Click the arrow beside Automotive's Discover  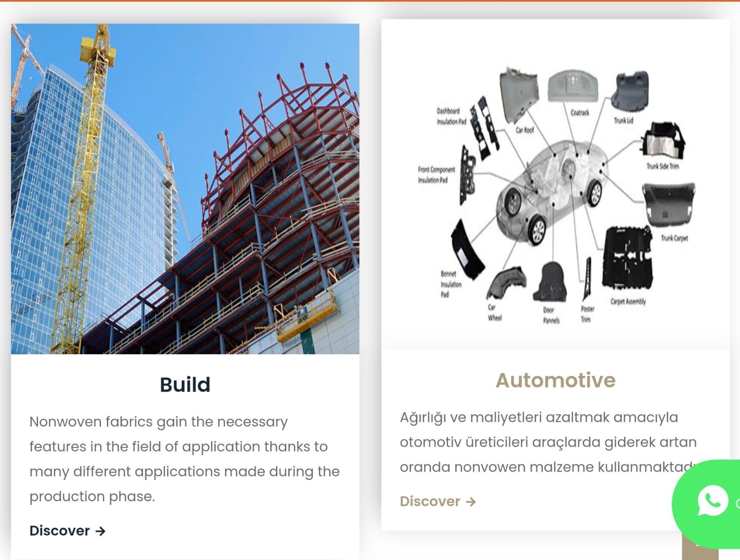pos(471,502)
